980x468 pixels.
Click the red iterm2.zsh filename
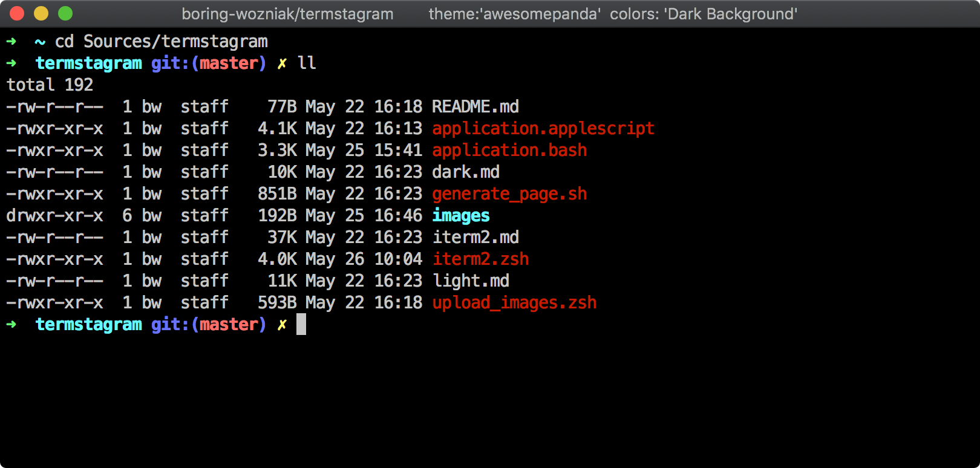point(480,259)
